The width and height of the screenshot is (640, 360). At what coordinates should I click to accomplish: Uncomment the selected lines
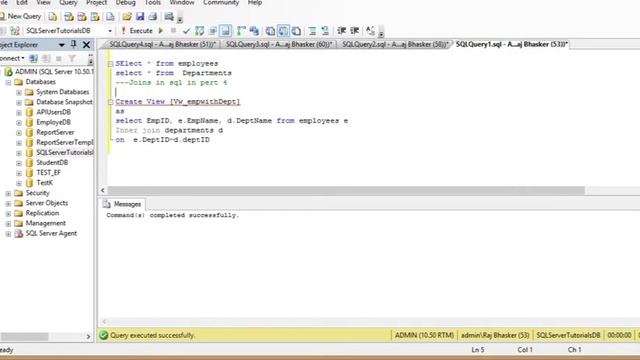click(x=325, y=31)
